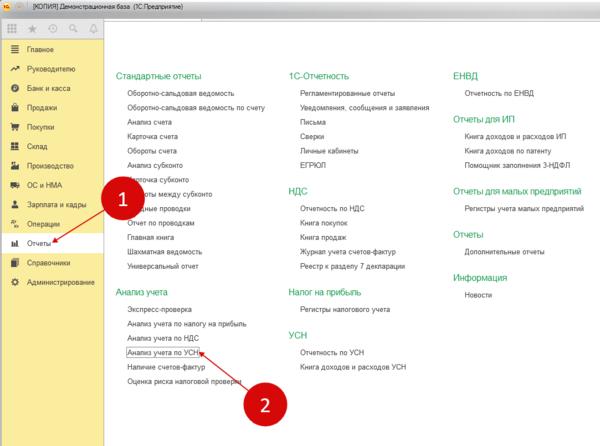This screenshot has width=600, height=446.
Task: Open the Банк и касса section
Action: coord(49,88)
